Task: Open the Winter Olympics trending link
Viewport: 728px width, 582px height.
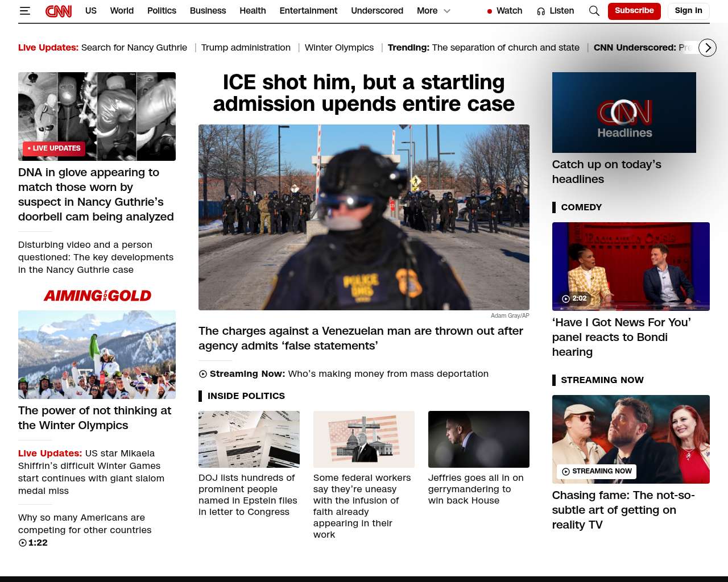Action: 339,48
